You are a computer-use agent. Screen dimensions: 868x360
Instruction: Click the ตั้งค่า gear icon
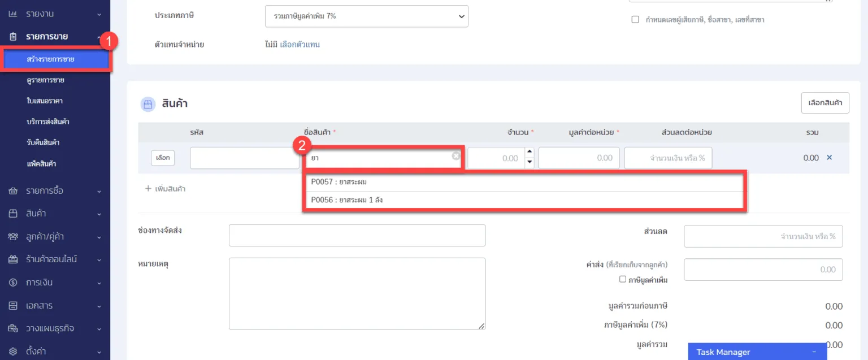[x=13, y=352]
